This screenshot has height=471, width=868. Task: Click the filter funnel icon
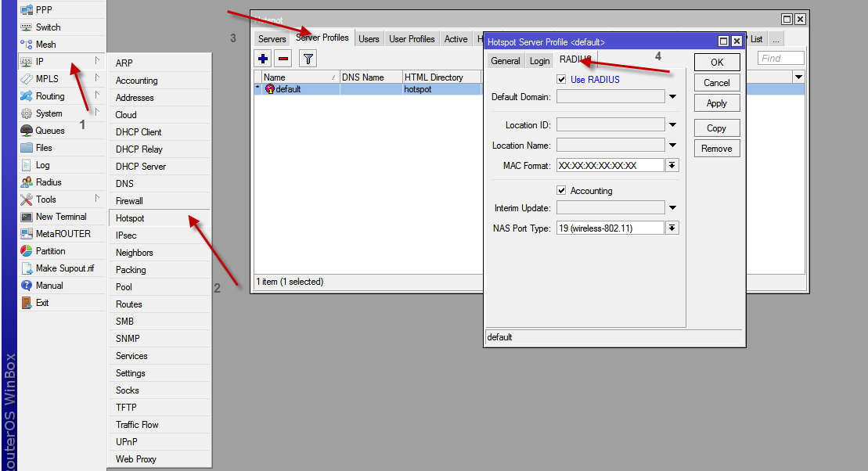pos(308,59)
